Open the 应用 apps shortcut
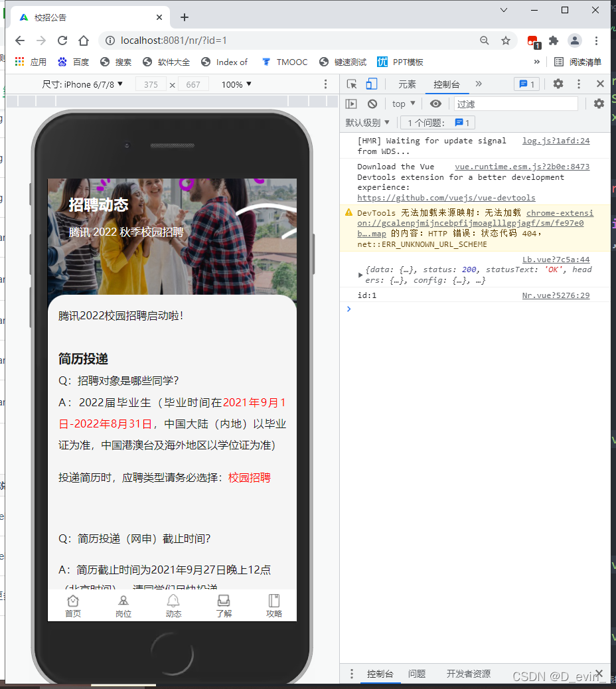616x689 pixels. coord(31,62)
